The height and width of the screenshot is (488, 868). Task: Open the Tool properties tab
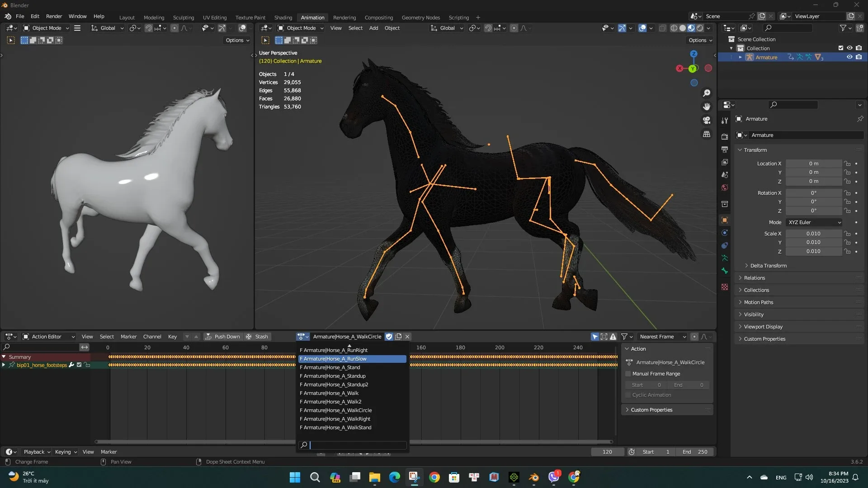pyautogui.click(x=725, y=121)
